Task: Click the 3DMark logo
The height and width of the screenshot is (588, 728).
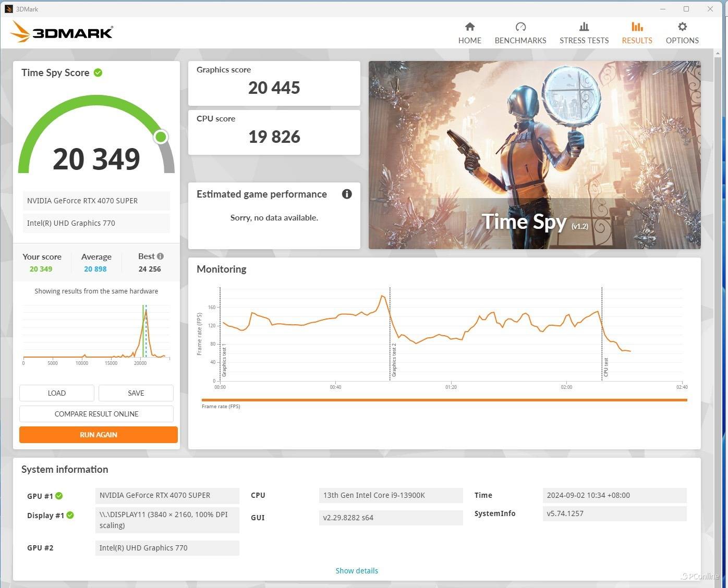Action: 62,32
